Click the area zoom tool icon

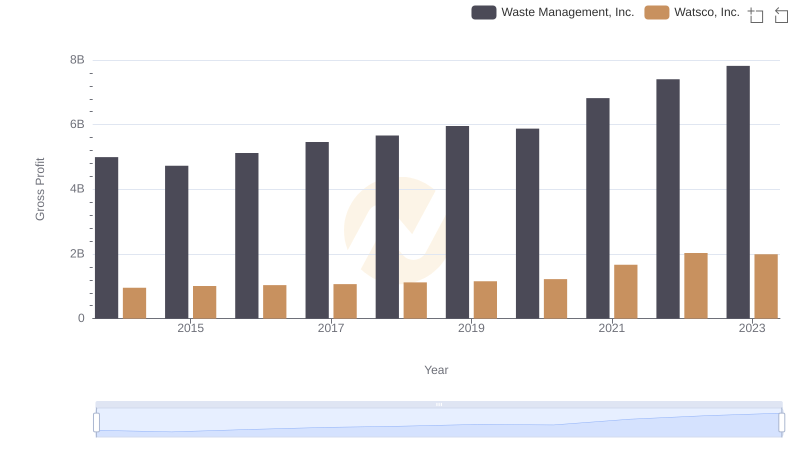point(756,15)
